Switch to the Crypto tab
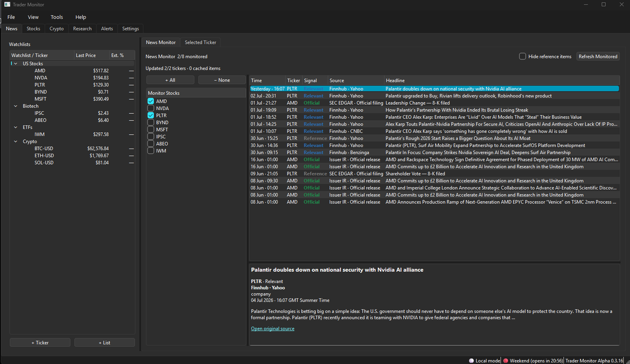 pos(57,29)
